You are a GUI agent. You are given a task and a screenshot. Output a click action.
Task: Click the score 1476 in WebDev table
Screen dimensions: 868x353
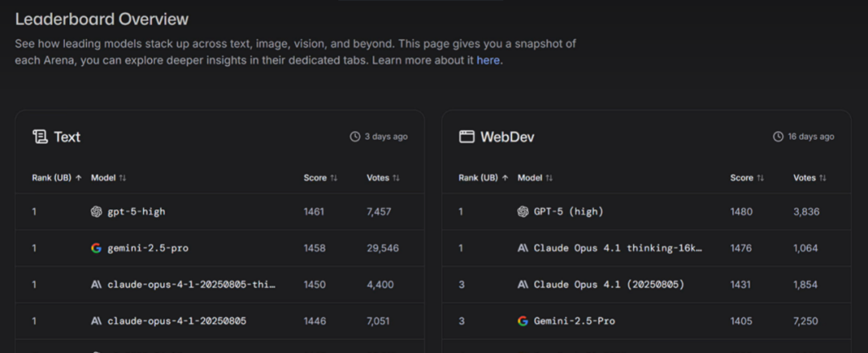click(741, 248)
